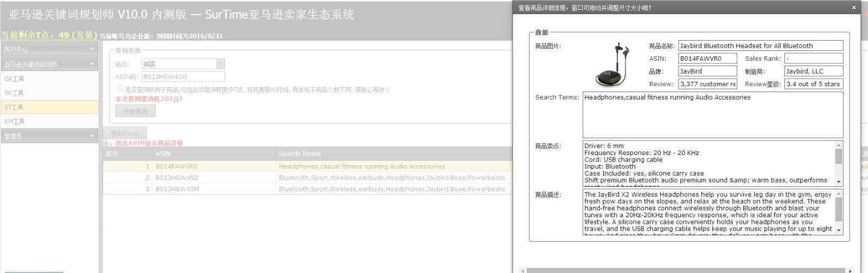Click the 商品名称 field in detail window

pyautogui.click(x=761, y=45)
